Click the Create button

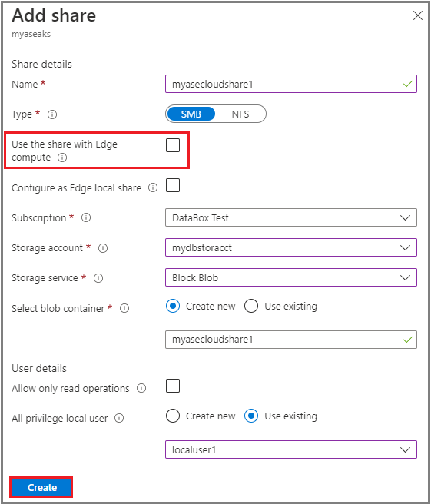point(41,487)
